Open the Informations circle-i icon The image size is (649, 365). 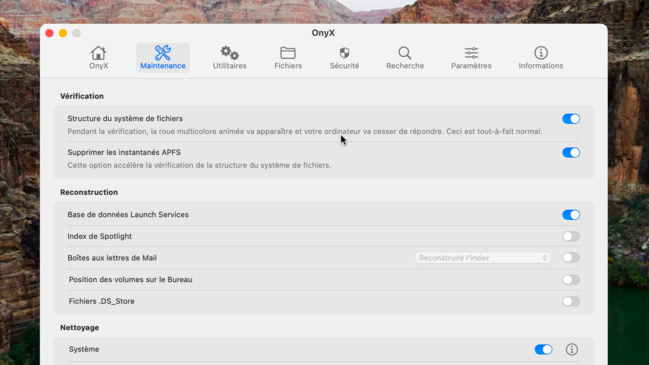coord(541,53)
